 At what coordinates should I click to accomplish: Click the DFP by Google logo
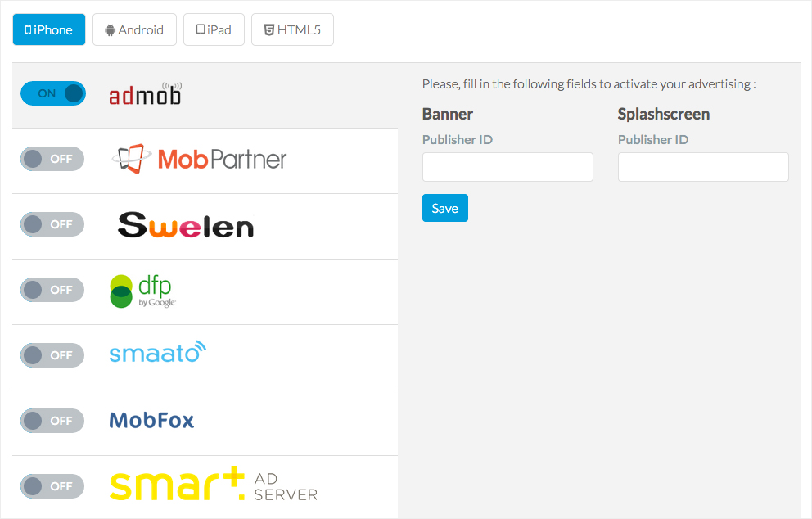tap(142, 290)
